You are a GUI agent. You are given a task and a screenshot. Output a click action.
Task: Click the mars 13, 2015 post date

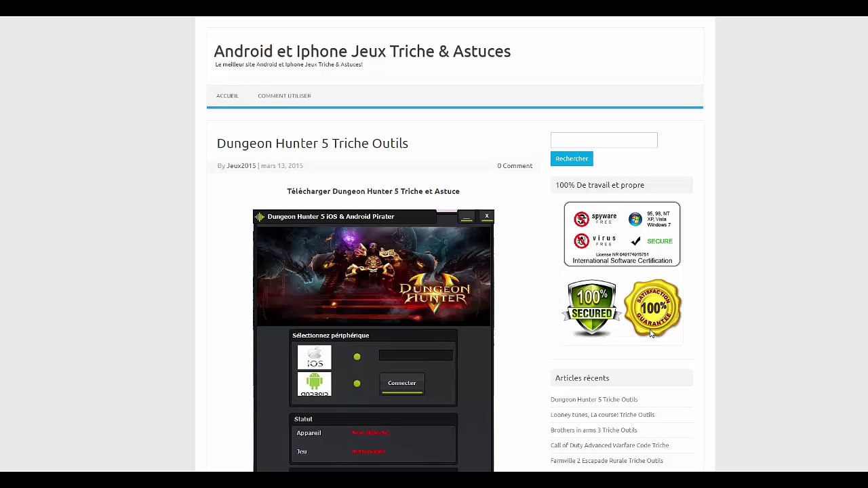pyautogui.click(x=282, y=166)
